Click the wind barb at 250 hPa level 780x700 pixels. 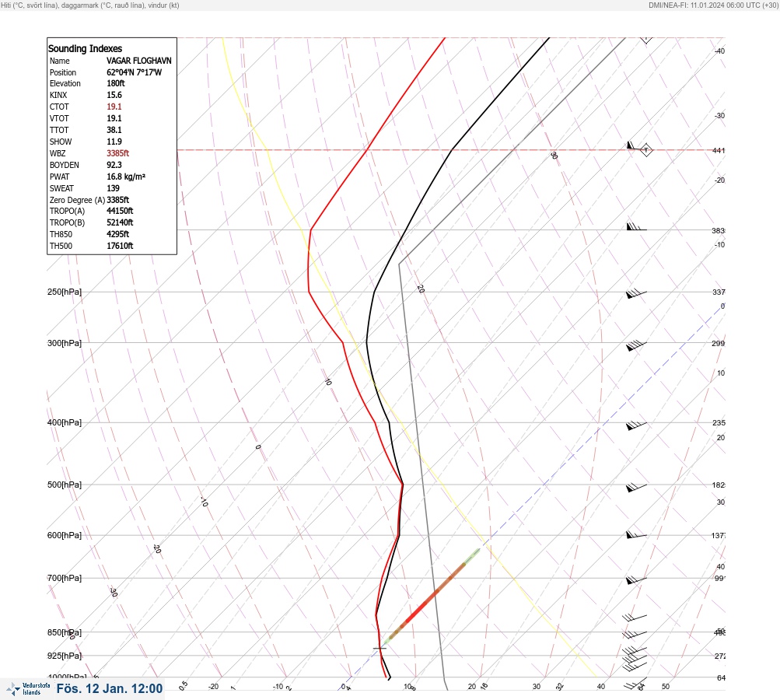coord(636,293)
